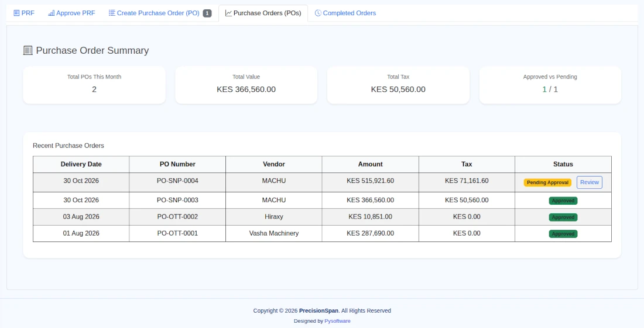The height and width of the screenshot is (328, 644).
Task: Click the Tax column header
Action: (467, 164)
